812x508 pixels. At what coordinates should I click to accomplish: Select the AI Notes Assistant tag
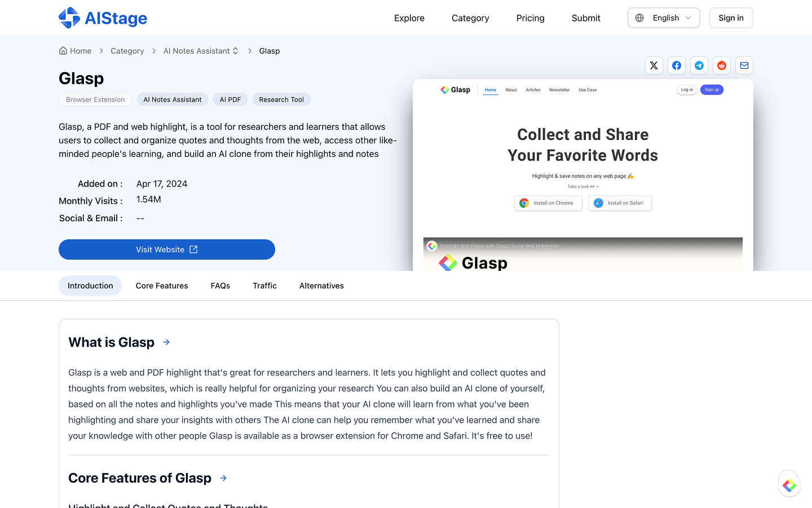(173, 99)
